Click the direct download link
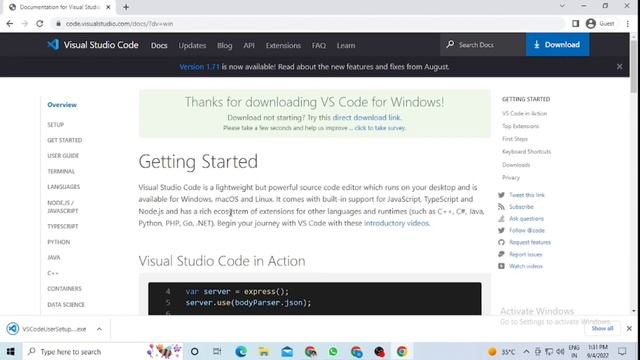Screen dimensions: 640x360 [x=366, y=118]
